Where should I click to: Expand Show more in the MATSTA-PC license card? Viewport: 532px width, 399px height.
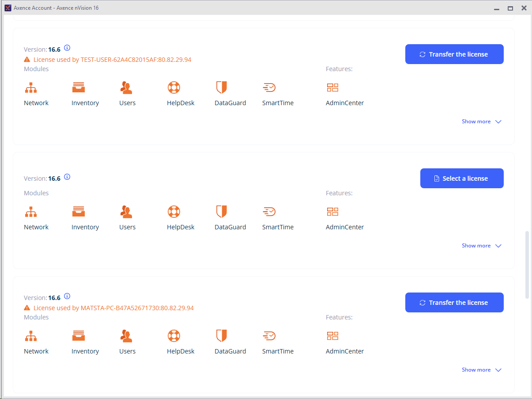tap(481, 370)
